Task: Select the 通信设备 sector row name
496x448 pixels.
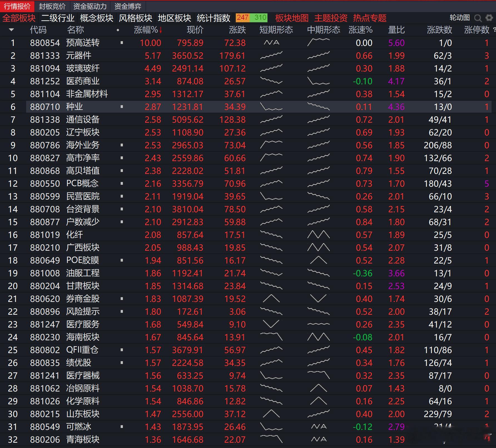Action: pos(83,120)
